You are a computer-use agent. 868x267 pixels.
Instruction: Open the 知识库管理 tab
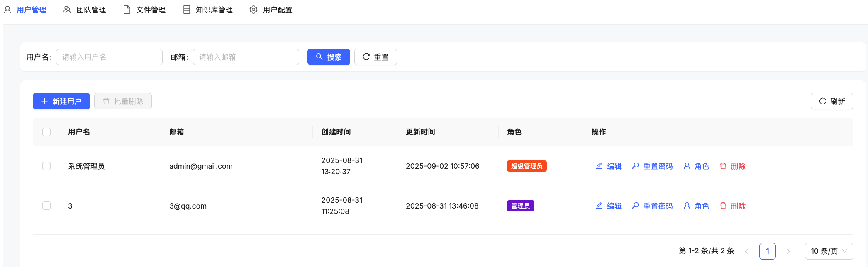208,10
